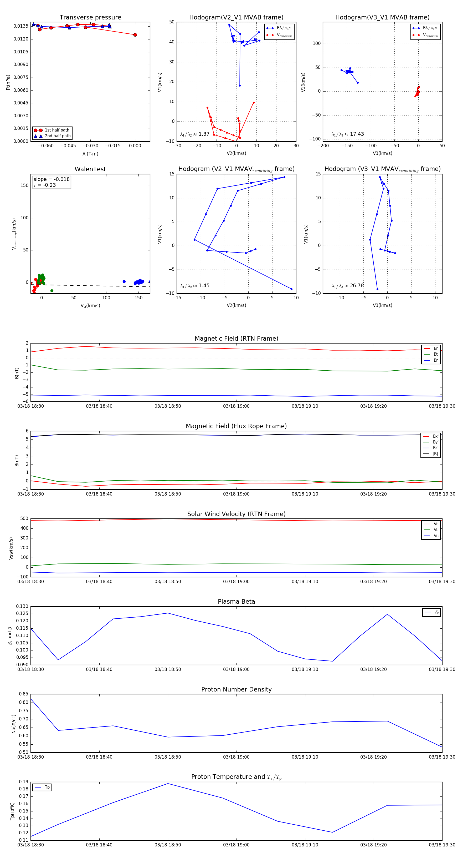Select the Bz' legend entry

coord(431,448)
